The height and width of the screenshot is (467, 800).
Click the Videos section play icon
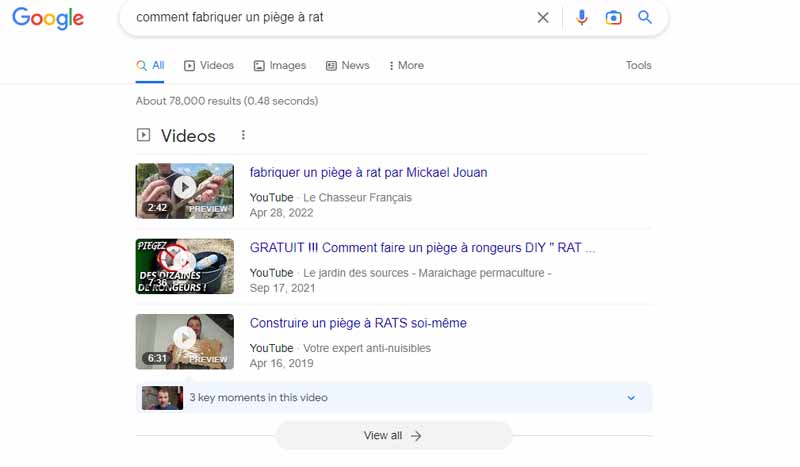coord(143,135)
